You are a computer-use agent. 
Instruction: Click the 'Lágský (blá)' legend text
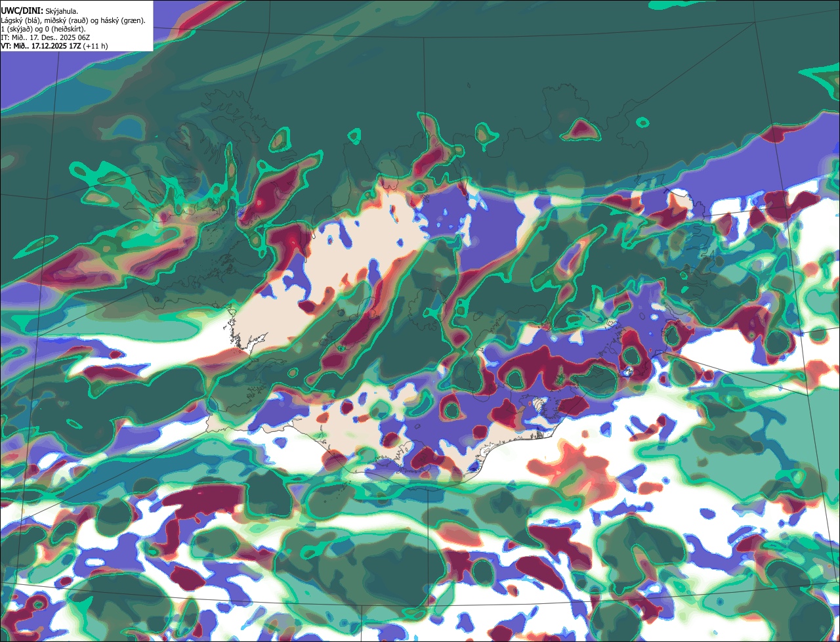tap(20, 21)
